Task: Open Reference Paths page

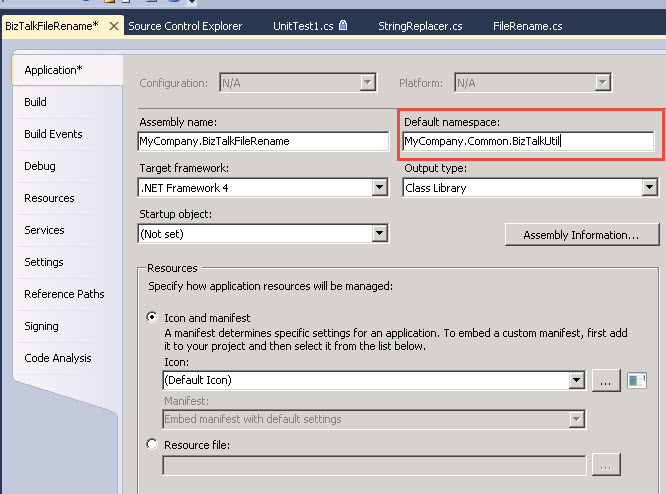Action: pos(64,294)
